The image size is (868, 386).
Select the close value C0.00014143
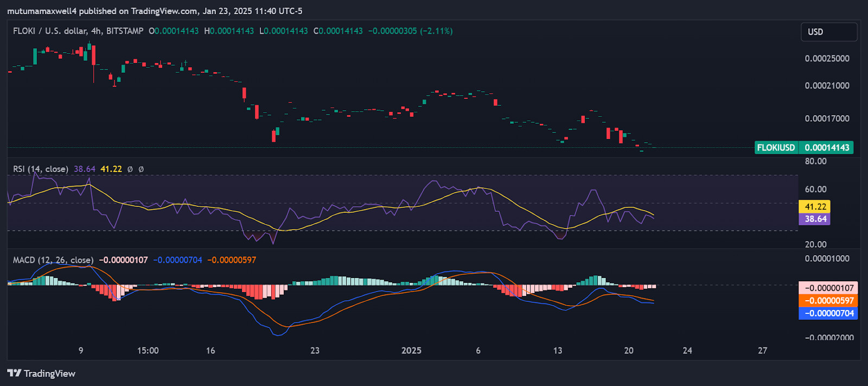(338, 31)
